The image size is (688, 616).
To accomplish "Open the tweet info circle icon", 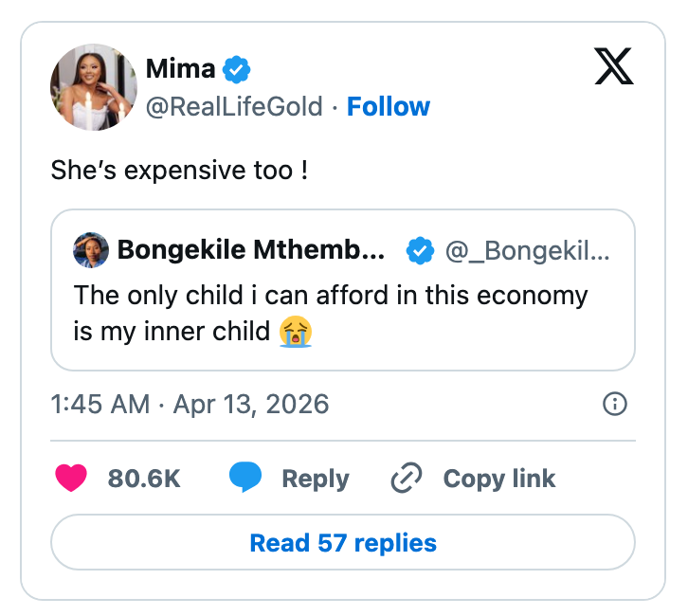I will click(614, 405).
